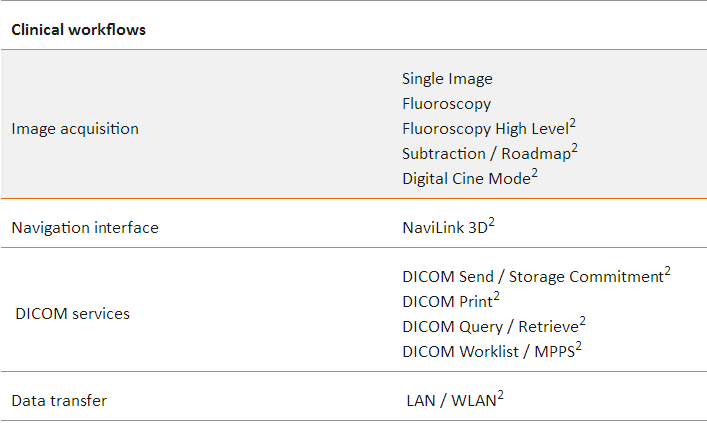Select the LAN / WLAN entry
Image resolution: width=707 pixels, height=423 pixels.
pos(450,401)
